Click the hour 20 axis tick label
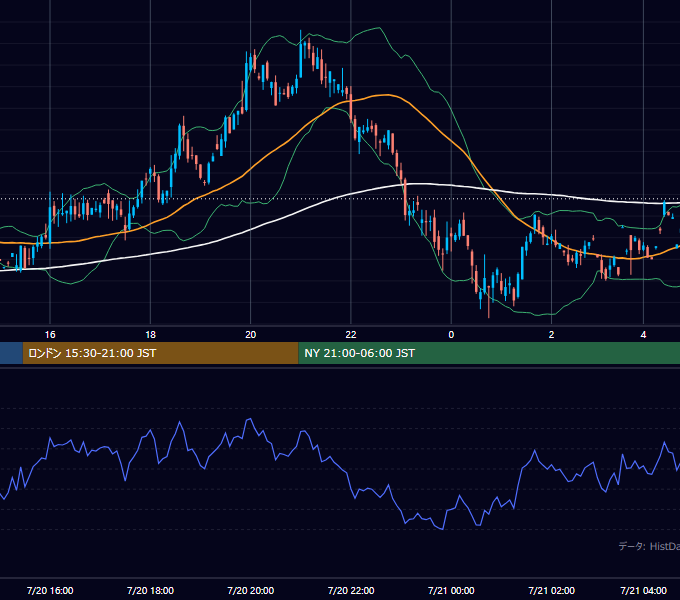The width and height of the screenshot is (680, 600). (251, 335)
